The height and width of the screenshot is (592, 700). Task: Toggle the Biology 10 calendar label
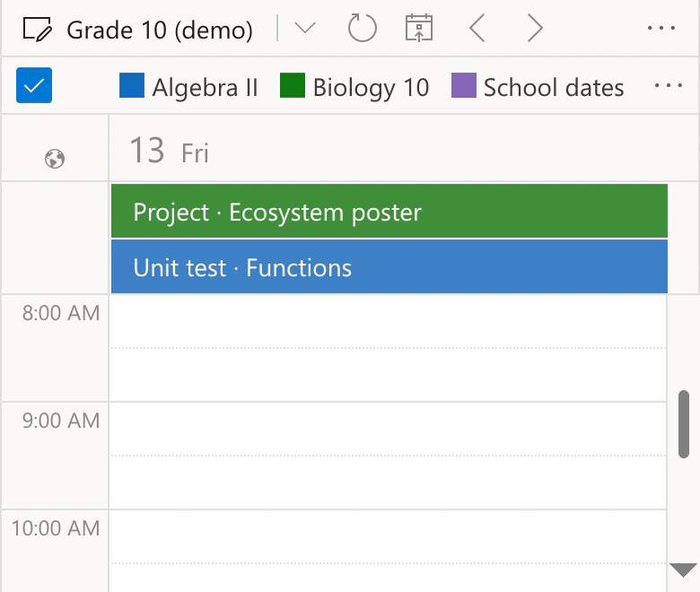[x=371, y=87]
